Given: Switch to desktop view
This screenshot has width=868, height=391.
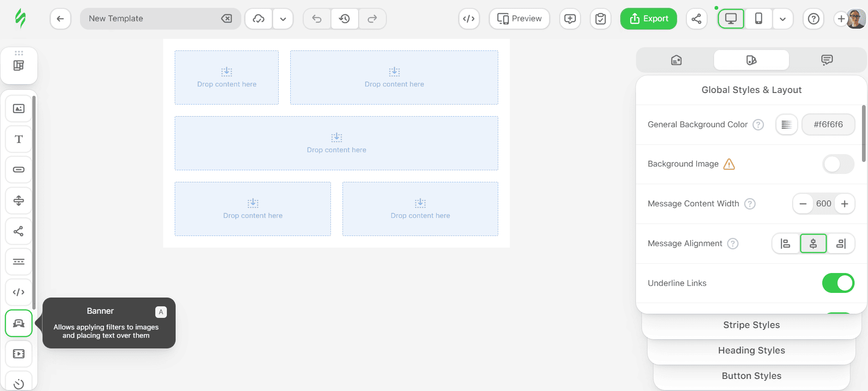Looking at the screenshot, I should pos(731,19).
